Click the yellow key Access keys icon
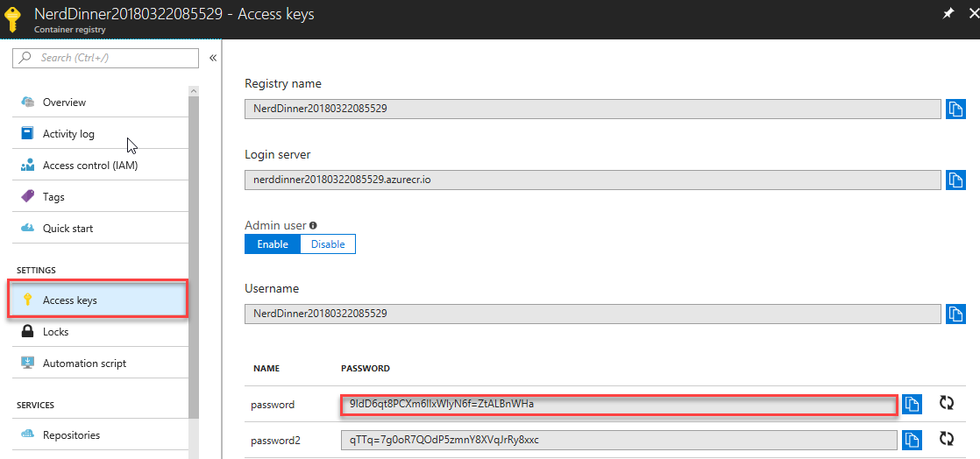The width and height of the screenshot is (980, 459). (x=27, y=300)
